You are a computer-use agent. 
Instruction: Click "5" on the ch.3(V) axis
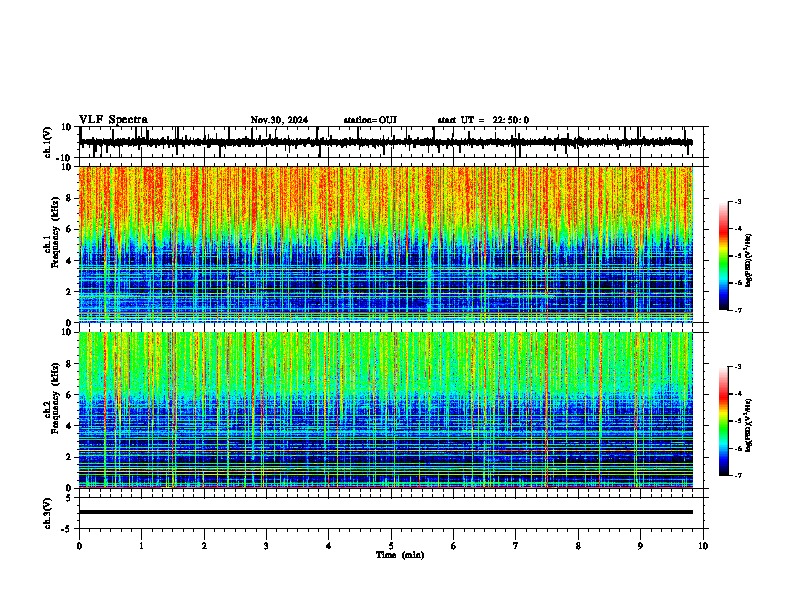tap(70, 498)
